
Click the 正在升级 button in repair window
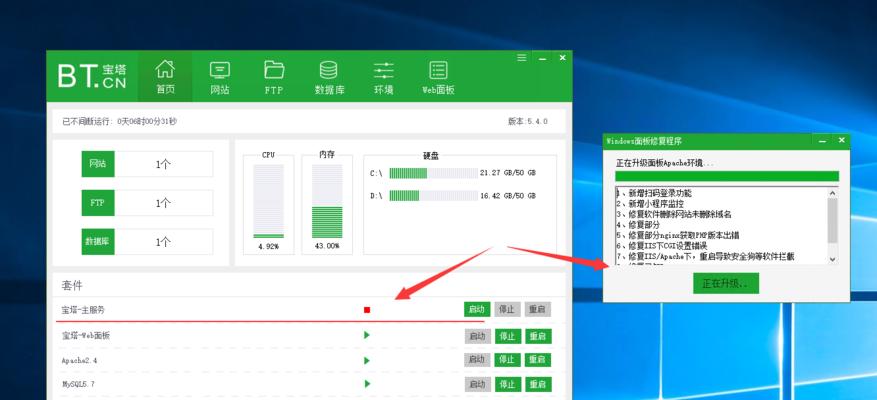[x=725, y=283]
